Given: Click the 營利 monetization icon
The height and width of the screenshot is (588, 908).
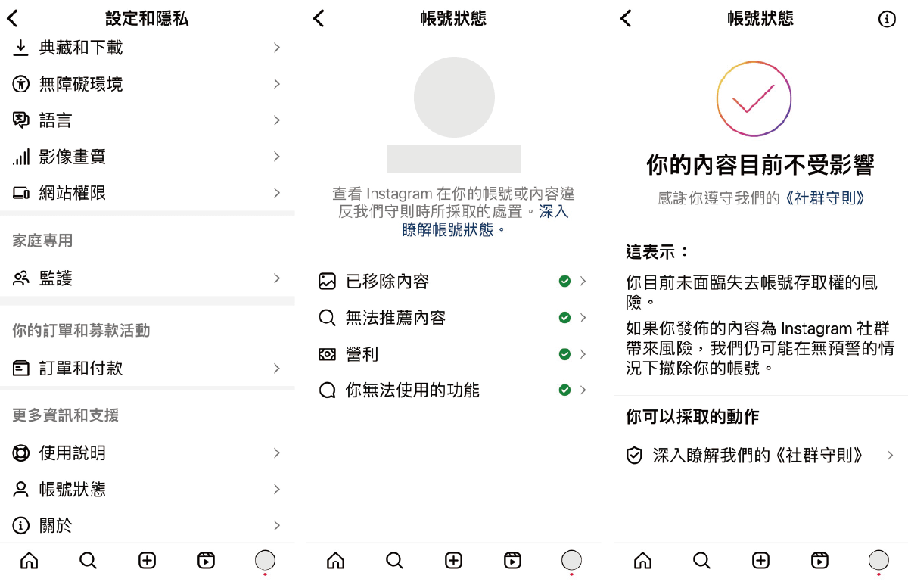Looking at the screenshot, I should (x=328, y=353).
